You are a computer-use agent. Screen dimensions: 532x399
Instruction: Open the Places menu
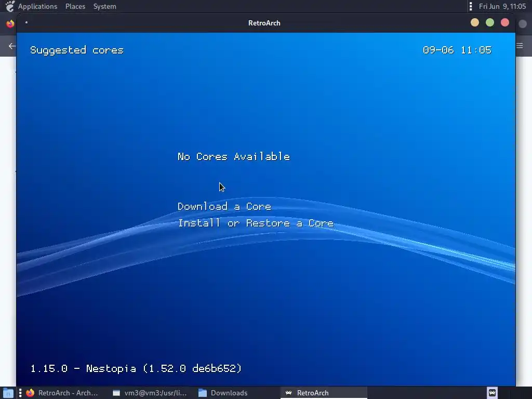click(75, 6)
